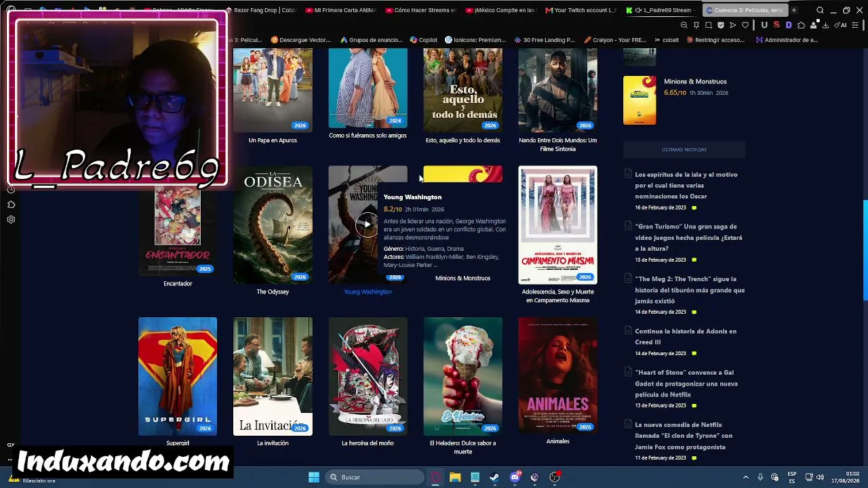
Task: Open the browser profile account icon
Action: click(x=814, y=25)
